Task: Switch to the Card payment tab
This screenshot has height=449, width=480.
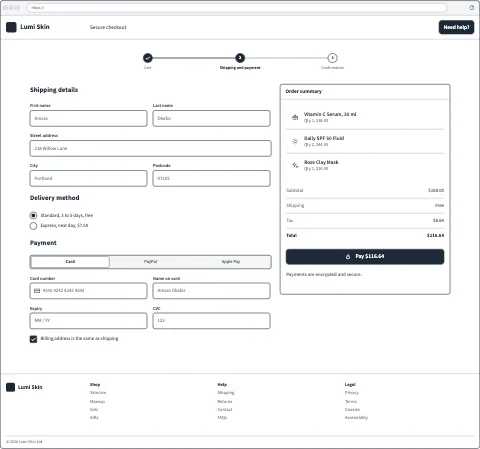Action: pyautogui.click(x=70, y=262)
